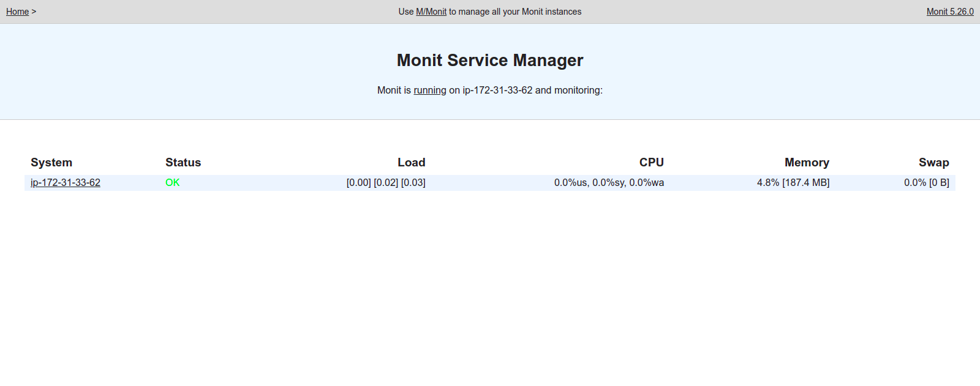Click the System column header
The width and height of the screenshot is (980, 386).
coord(51,162)
